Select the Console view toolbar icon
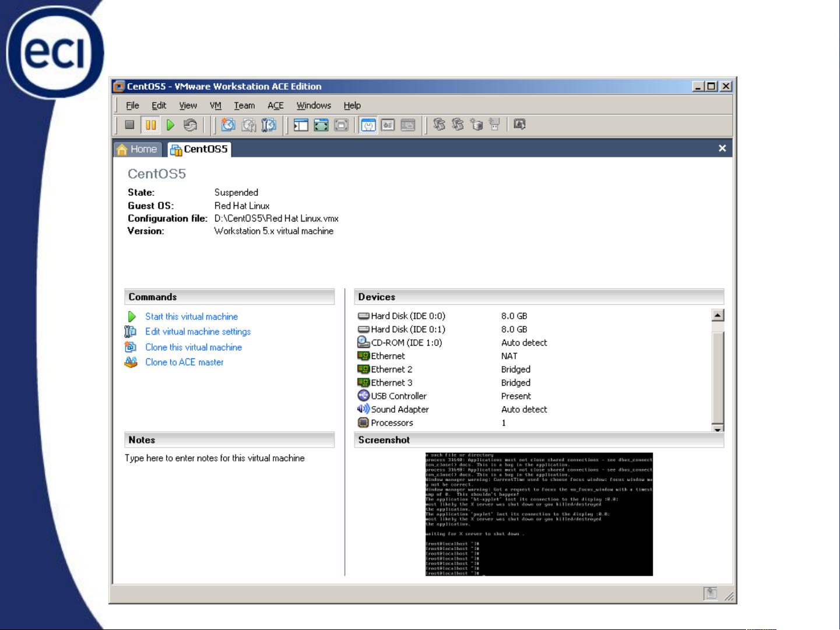 click(x=408, y=125)
